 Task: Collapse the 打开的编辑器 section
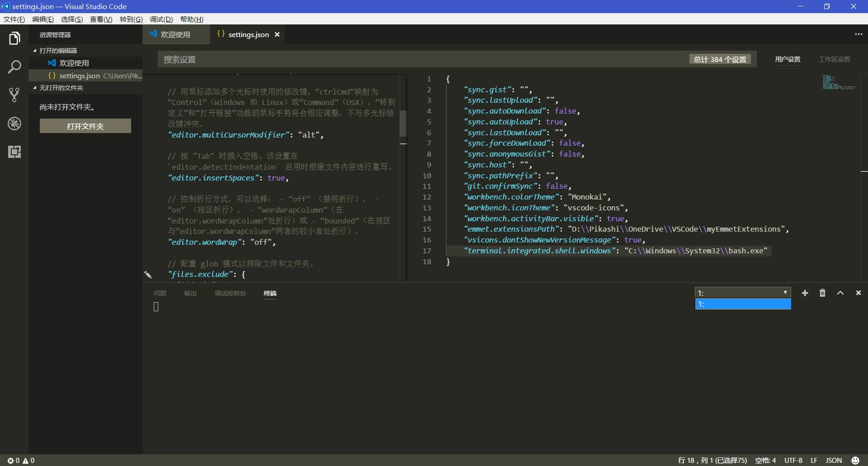(59, 50)
